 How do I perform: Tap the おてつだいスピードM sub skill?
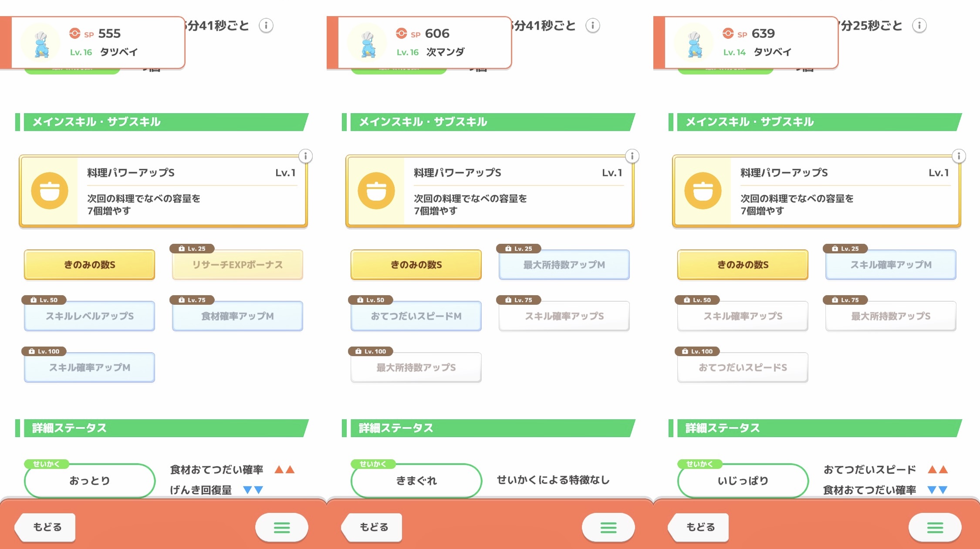click(x=416, y=316)
